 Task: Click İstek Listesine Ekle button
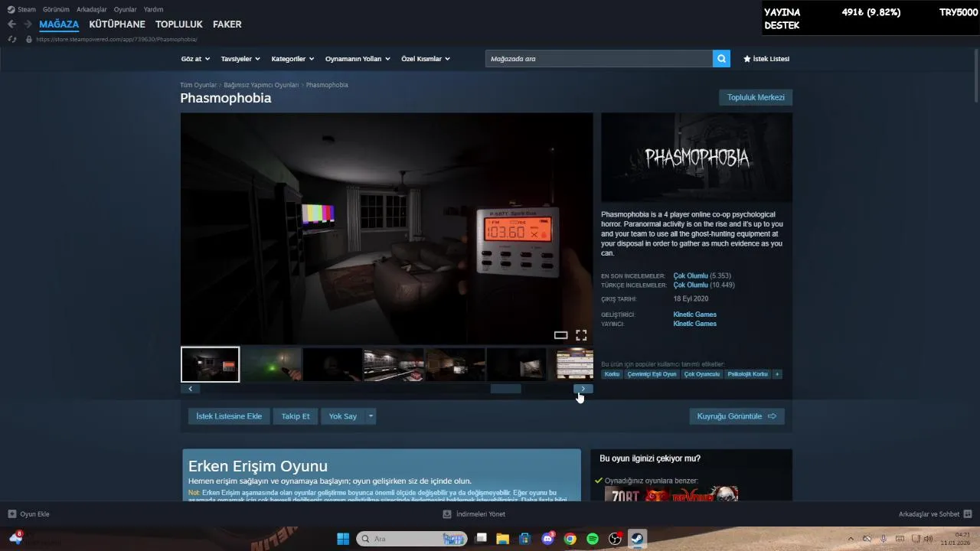point(229,416)
